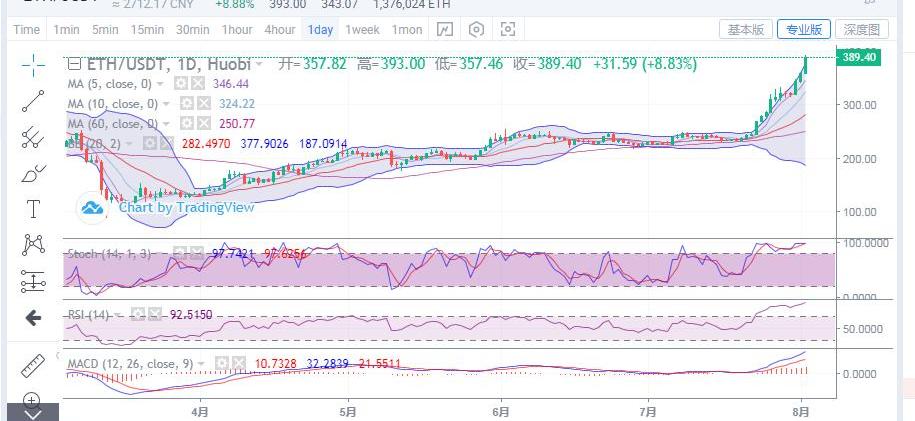Open settings for the MACD indicator
Viewport: 915px width, 421px height.
(x=221, y=364)
